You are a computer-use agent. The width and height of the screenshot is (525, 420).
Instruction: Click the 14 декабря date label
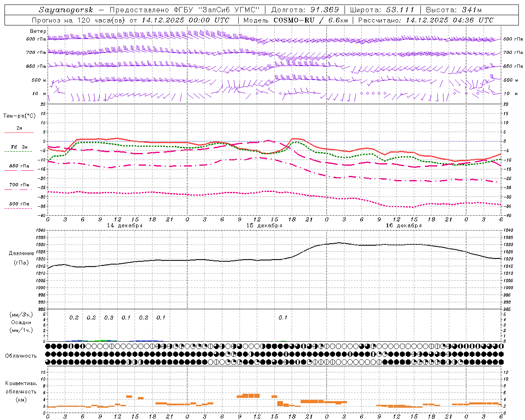[125, 226]
